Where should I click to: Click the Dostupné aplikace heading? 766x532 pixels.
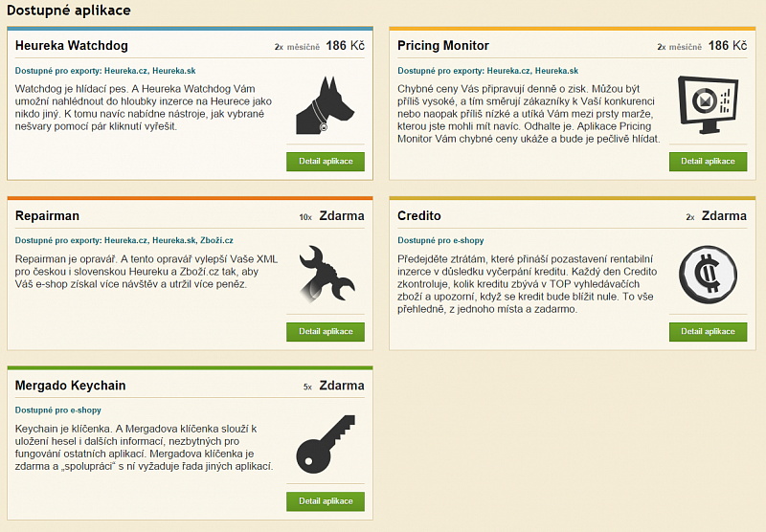[69, 11]
